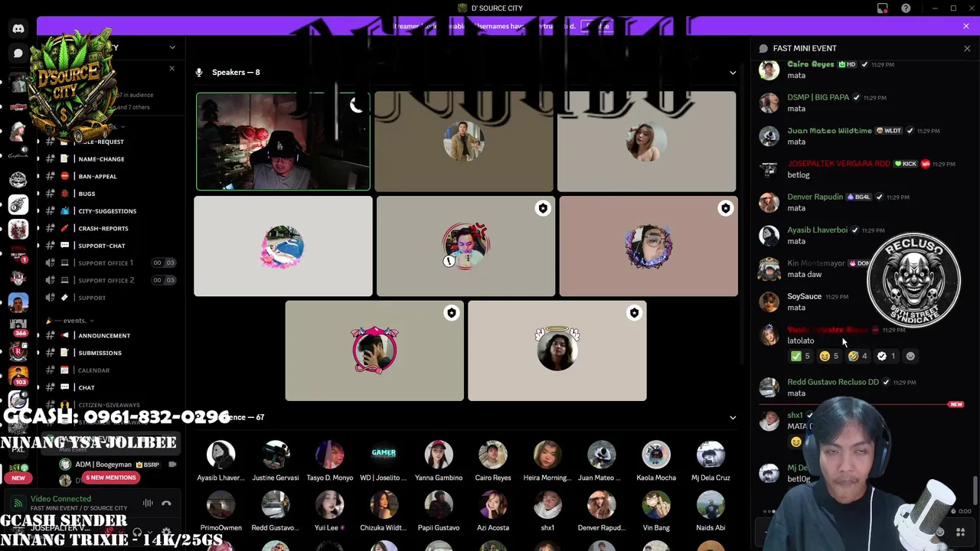This screenshot has width=980, height=551.
Task: Toggle the rolling-laugh reaction with 4
Action: tap(857, 356)
